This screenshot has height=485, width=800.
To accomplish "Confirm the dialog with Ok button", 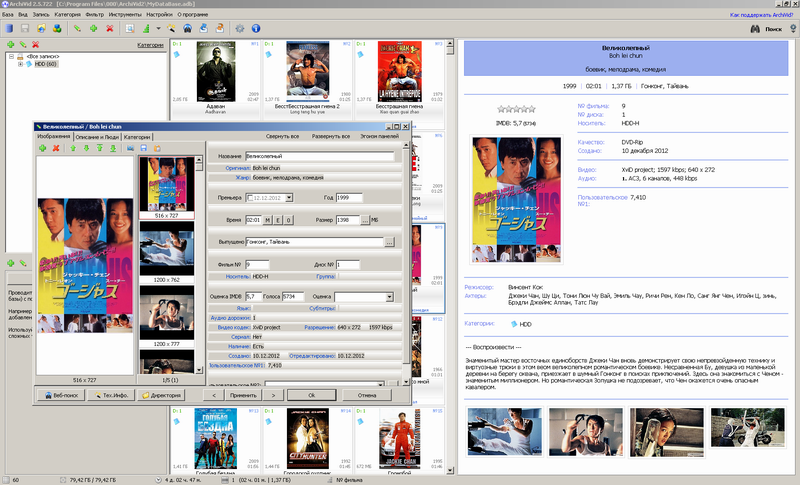I will tap(311, 395).
